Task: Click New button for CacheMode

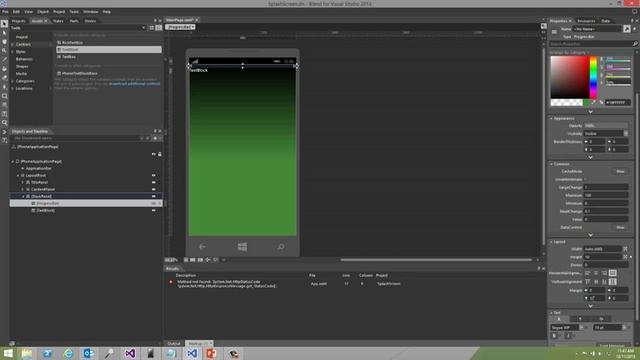Action: [x=620, y=171]
